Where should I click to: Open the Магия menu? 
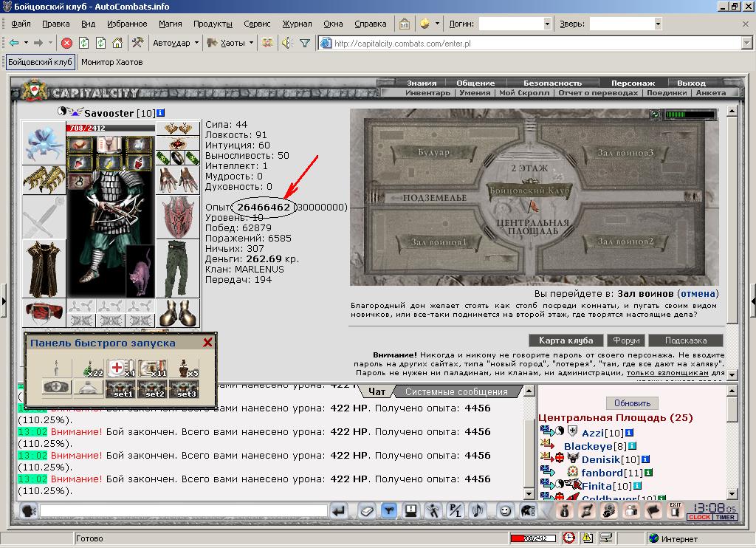point(171,24)
